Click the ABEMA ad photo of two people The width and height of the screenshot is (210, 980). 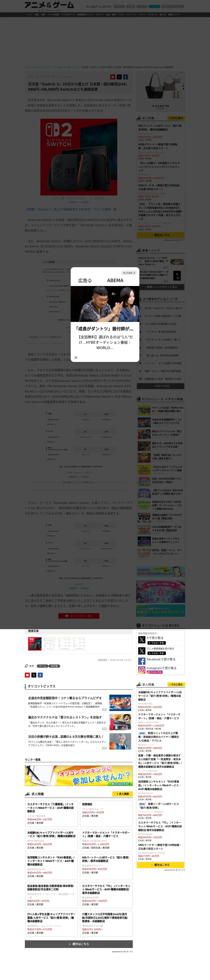pyautogui.click(x=105, y=304)
